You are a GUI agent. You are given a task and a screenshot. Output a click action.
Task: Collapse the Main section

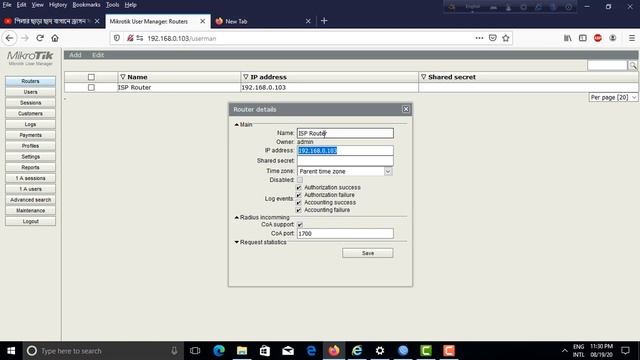(x=237, y=124)
